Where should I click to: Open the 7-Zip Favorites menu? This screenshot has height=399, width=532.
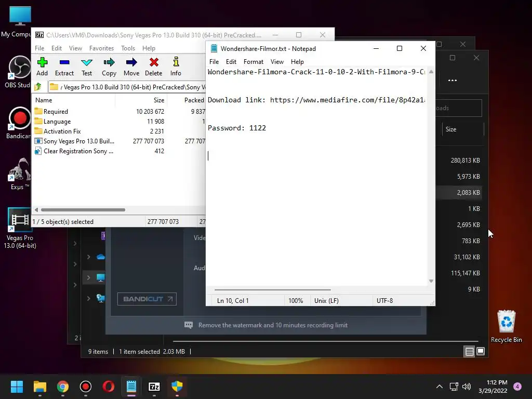(x=101, y=48)
